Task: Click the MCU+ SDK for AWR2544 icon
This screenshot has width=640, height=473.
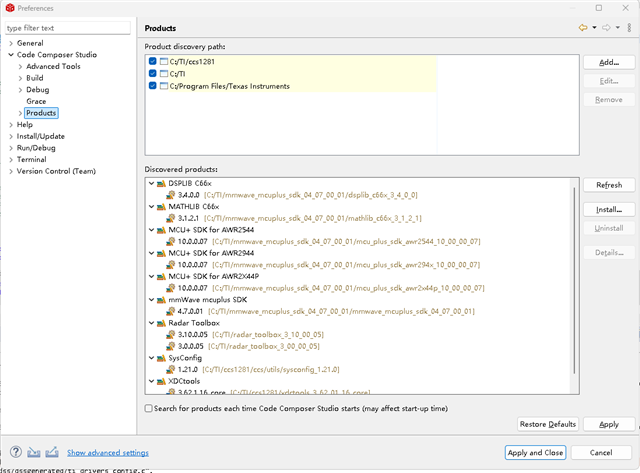Action: (161, 230)
